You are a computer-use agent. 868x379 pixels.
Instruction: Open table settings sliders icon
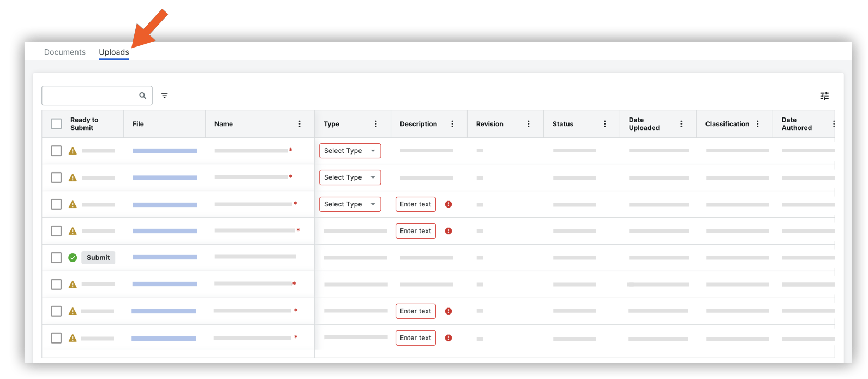point(824,96)
